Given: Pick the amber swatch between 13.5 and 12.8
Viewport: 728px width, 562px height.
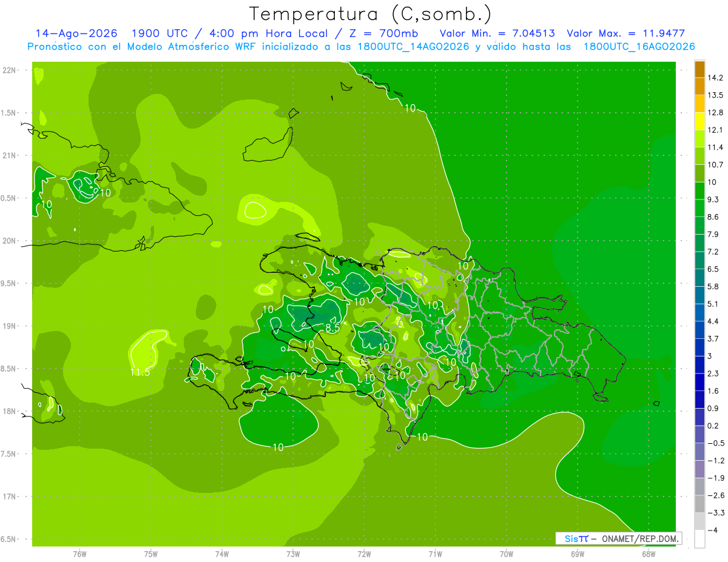Looking at the screenshot, I should [x=699, y=104].
